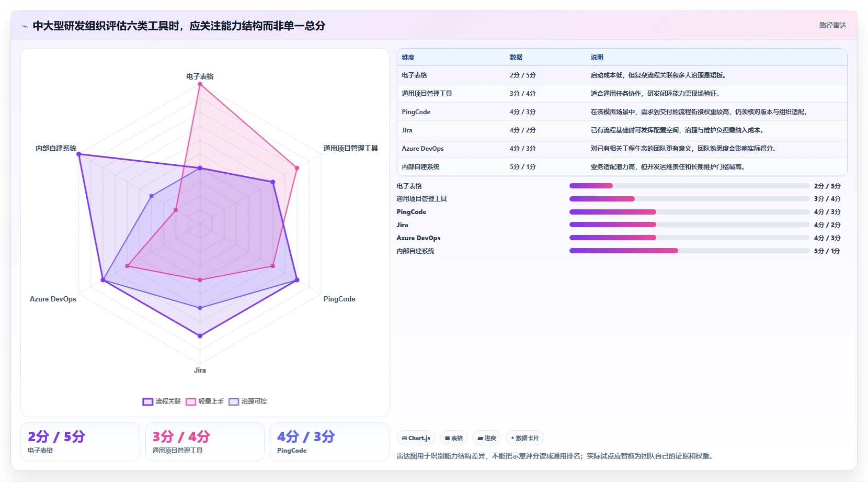Open the 通用项目管理工具 3分 / 4分 data card
The width and height of the screenshot is (868, 482).
[205, 442]
